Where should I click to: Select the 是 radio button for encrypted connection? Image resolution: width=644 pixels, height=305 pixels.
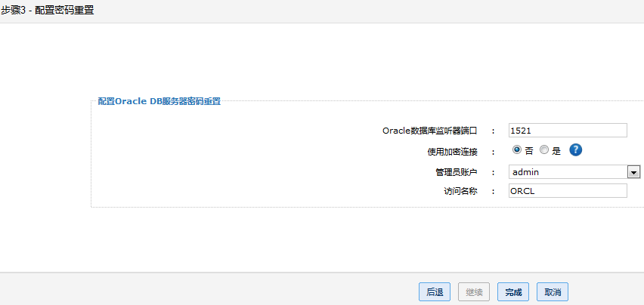click(544, 150)
